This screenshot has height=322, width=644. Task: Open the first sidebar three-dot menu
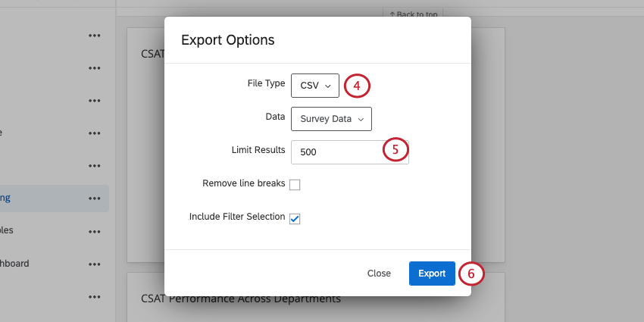pos(94,36)
